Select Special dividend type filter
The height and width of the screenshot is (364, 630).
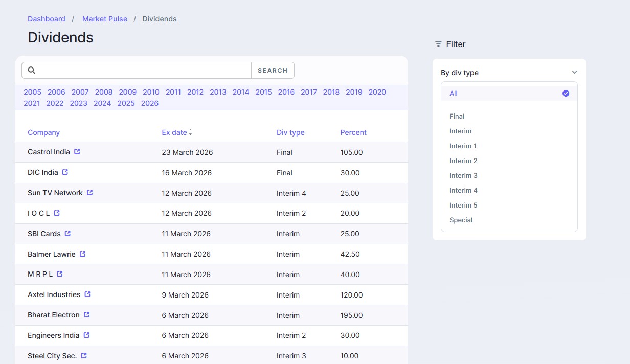pos(461,220)
